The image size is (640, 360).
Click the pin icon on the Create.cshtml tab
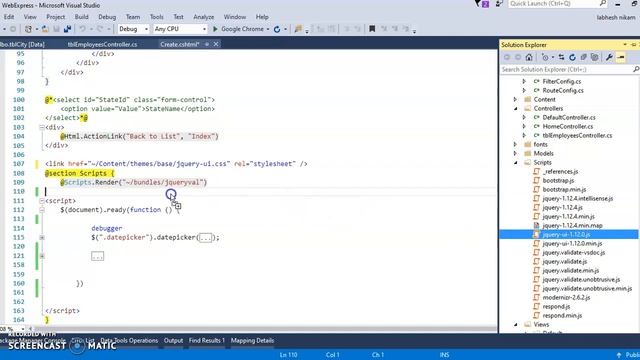pyautogui.click(x=207, y=44)
